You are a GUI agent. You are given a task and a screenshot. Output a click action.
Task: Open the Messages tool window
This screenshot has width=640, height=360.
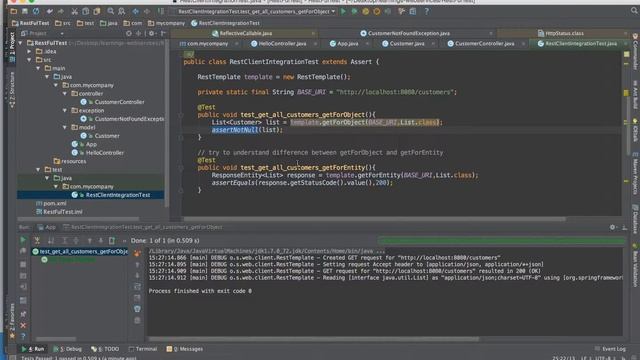[x=184, y=349]
